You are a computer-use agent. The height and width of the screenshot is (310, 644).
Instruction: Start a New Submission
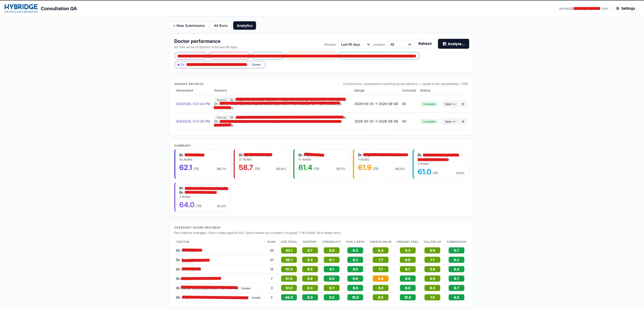189,26
